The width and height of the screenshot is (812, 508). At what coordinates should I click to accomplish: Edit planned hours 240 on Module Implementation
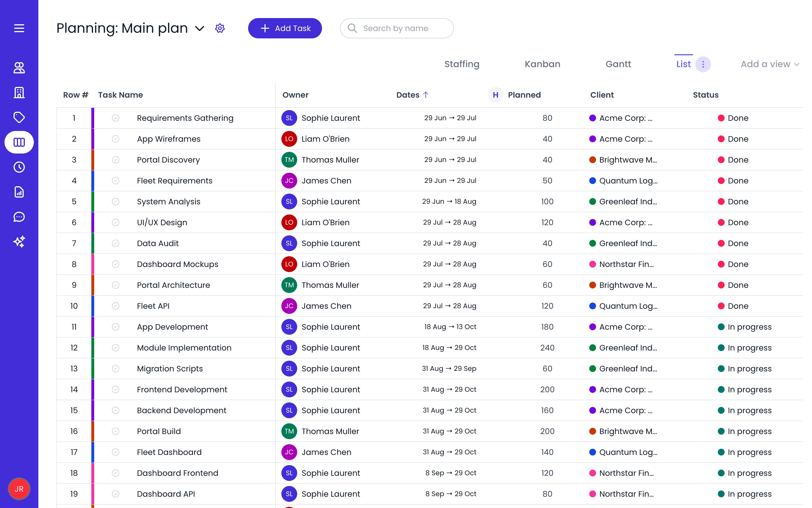(x=547, y=348)
